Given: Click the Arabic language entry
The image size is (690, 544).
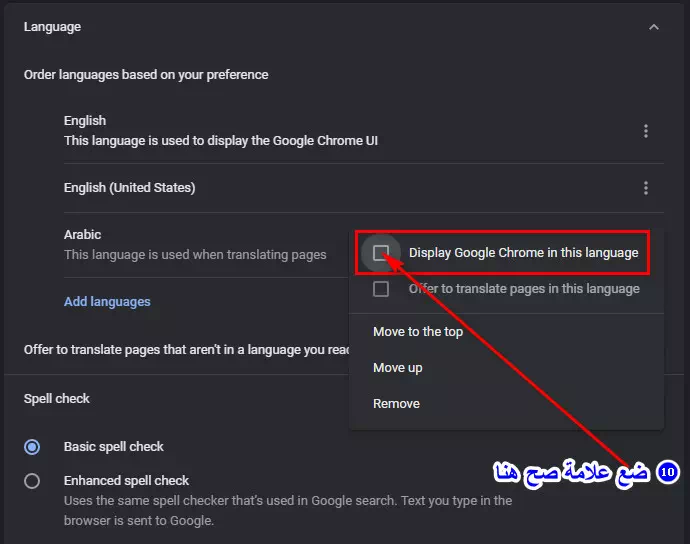Looking at the screenshot, I should pos(82,235).
